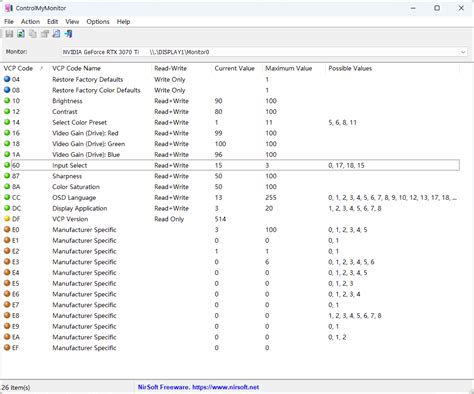
Task: Click the blue ball icon of row 04
Action: coord(7,79)
